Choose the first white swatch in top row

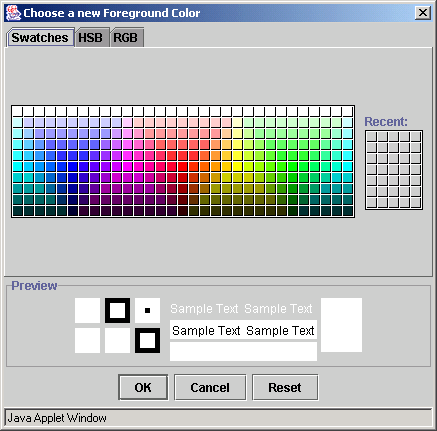click(17, 111)
